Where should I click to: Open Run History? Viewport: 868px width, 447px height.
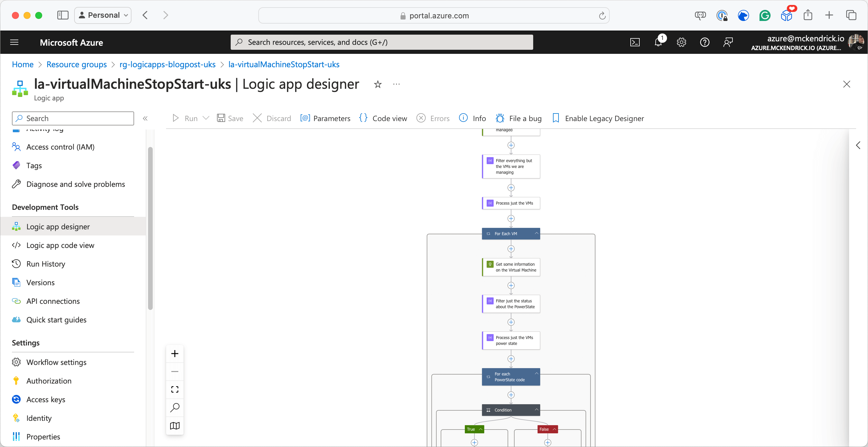click(x=46, y=264)
